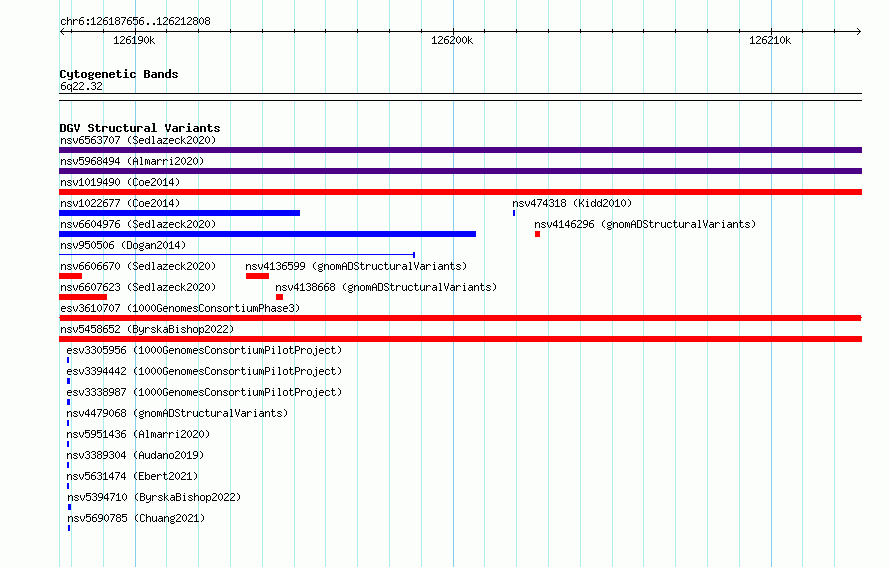890x567 pixels.
Task: Click nsv5394710 (ByrskaBishop2022) label
Action: (x=154, y=497)
